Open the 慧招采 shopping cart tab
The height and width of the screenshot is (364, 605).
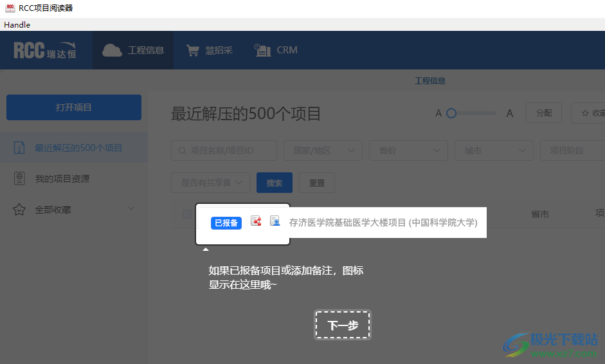pyautogui.click(x=210, y=50)
